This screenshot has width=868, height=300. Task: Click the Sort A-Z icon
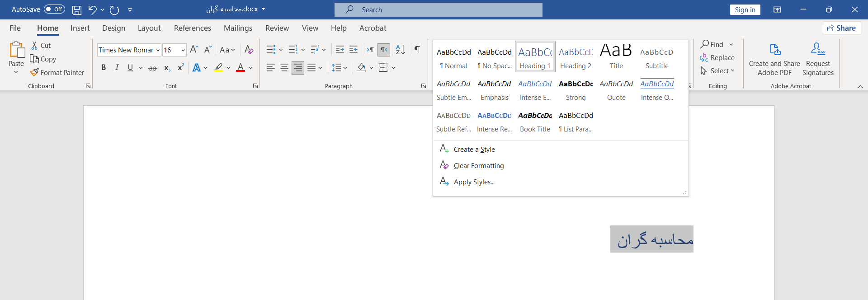[x=400, y=50]
